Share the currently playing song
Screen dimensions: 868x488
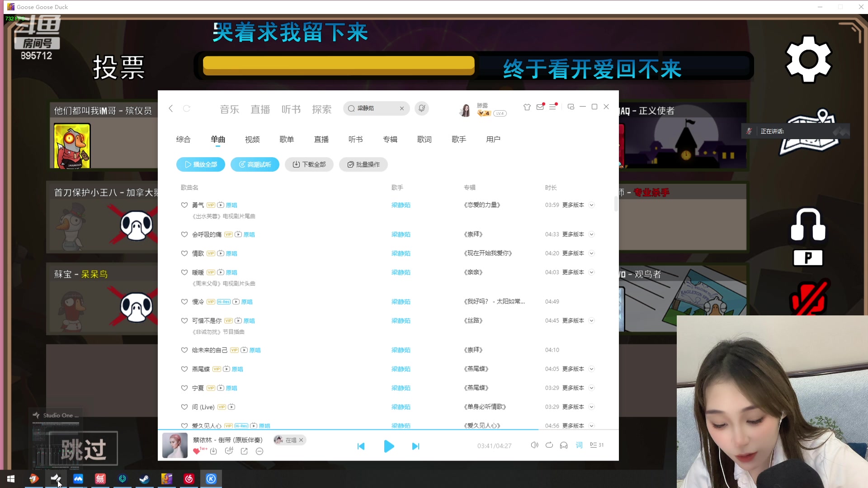click(244, 451)
